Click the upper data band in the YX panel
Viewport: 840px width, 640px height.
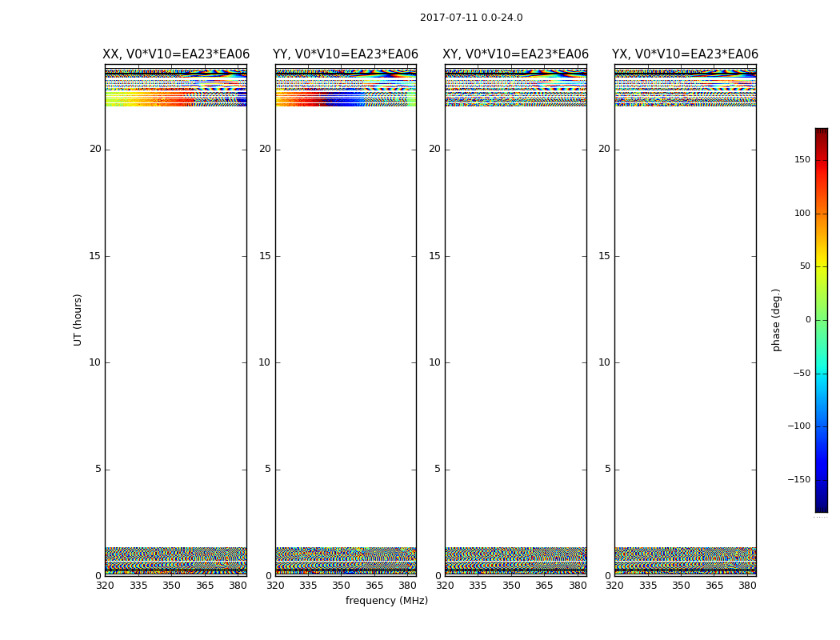[685, 88]
